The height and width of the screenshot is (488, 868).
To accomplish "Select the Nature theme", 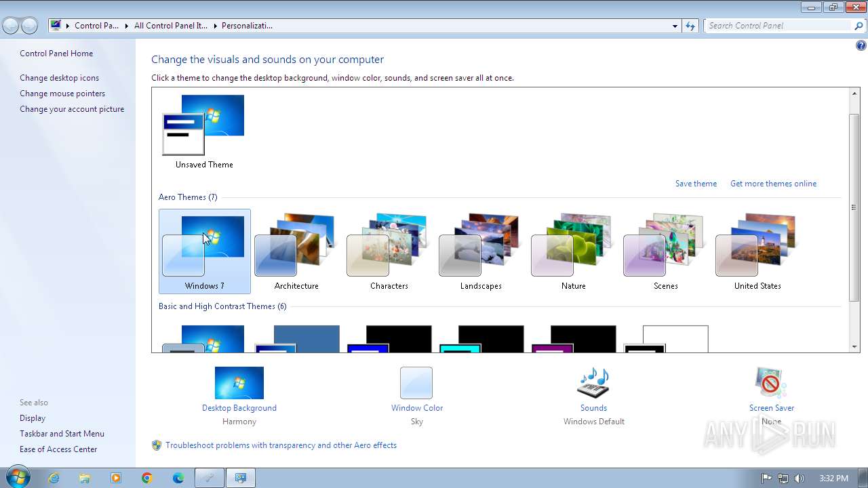I will 573,251.
